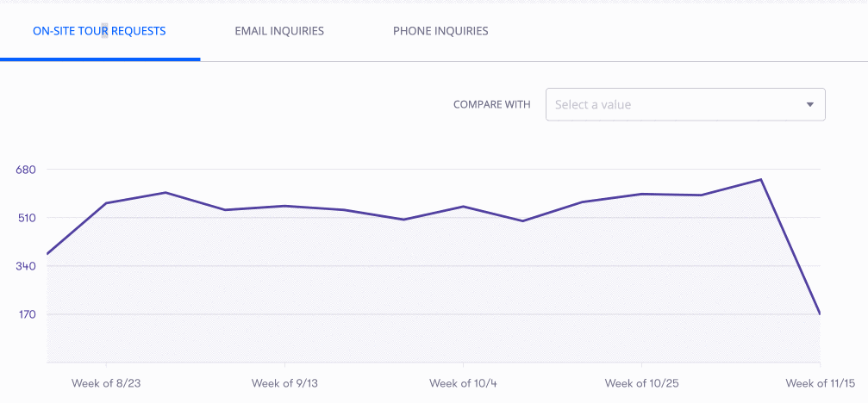Click the Week of 10/25 axis label
The width and height of the screenshot is (868, 403).
pos(640,383)
